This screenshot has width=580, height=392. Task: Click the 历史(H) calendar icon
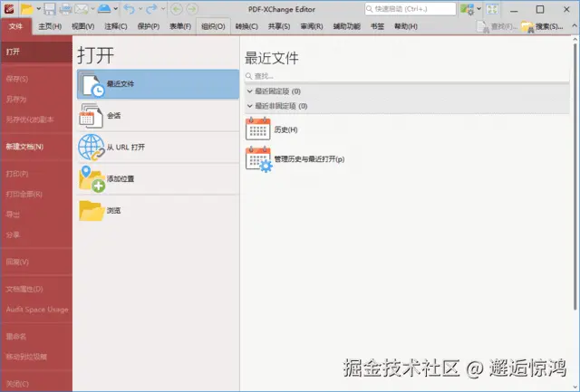[258, 129]
